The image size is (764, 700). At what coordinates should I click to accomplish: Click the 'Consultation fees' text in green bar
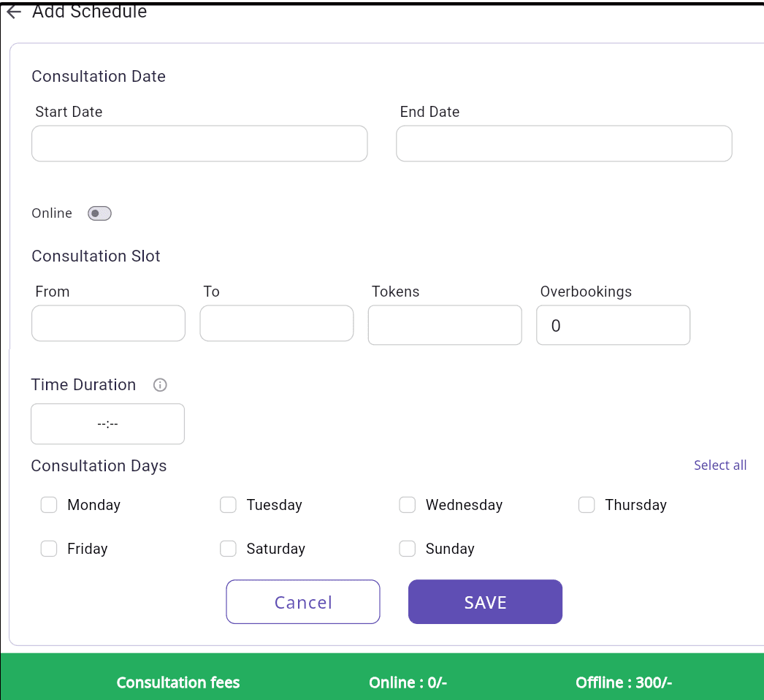tap(177, 682)
